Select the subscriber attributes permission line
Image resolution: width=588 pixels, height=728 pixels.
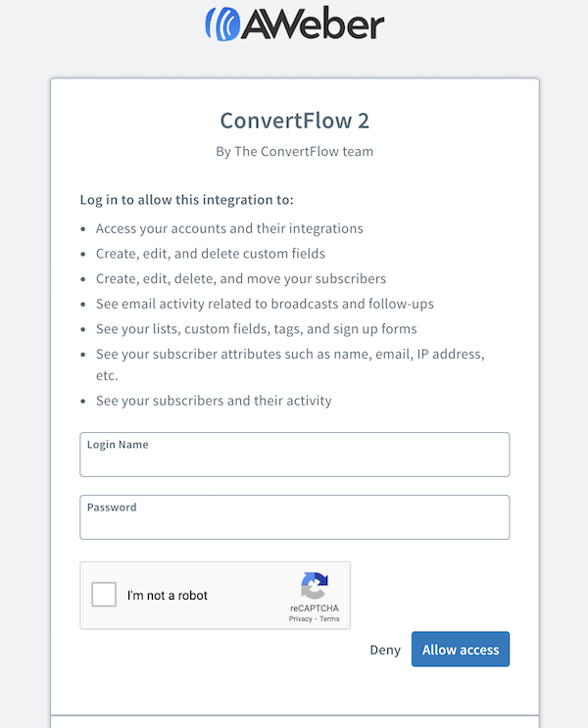click(x=289, y=353)
